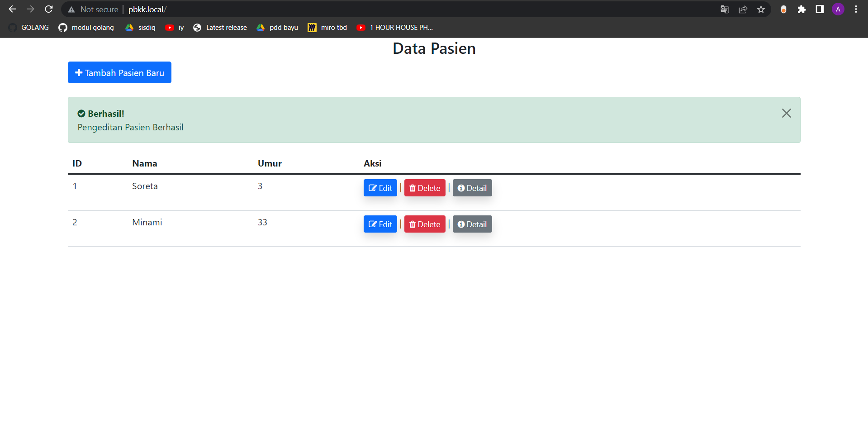Click the side panel toggle icon

[x=820, y=9]
